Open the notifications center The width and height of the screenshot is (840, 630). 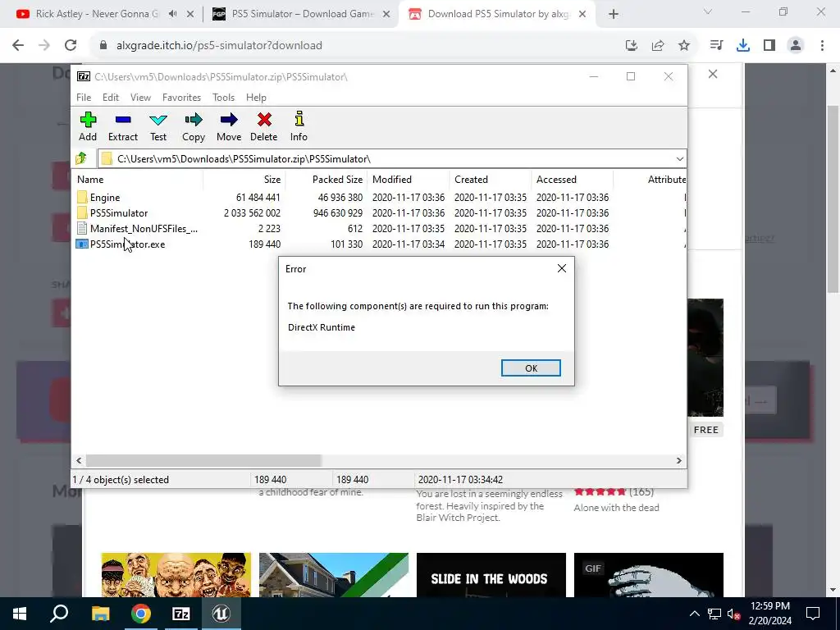(813, 614)
